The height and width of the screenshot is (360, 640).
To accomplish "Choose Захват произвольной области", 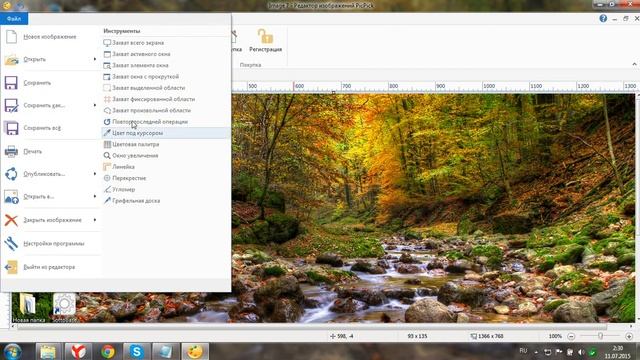I will 165,111.
